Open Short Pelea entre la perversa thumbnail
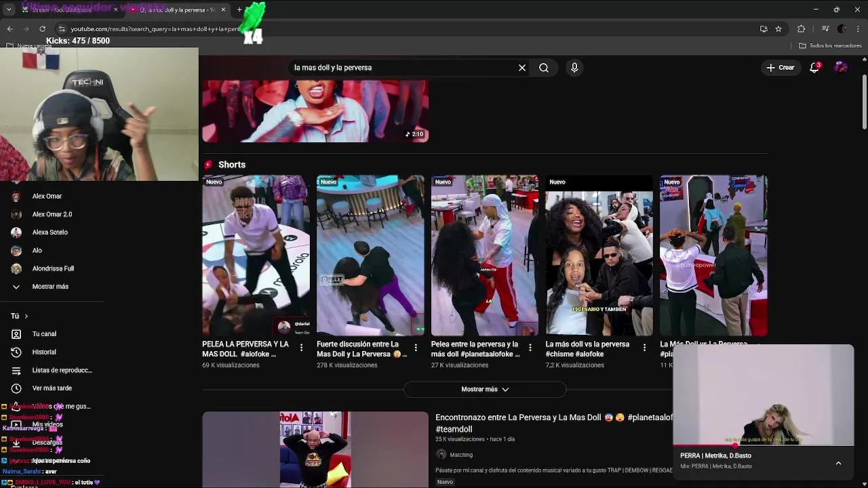 (x=485, y=256)
